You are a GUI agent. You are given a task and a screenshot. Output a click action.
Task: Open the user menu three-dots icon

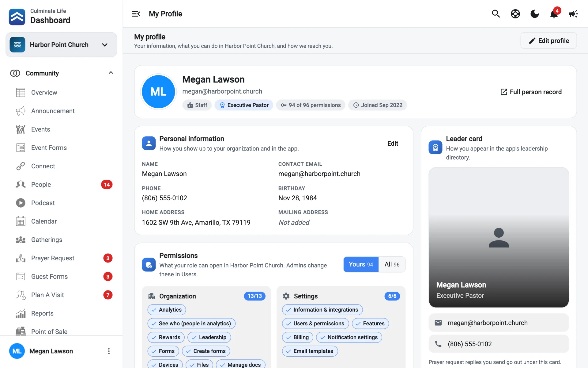[x=109, y=351]
